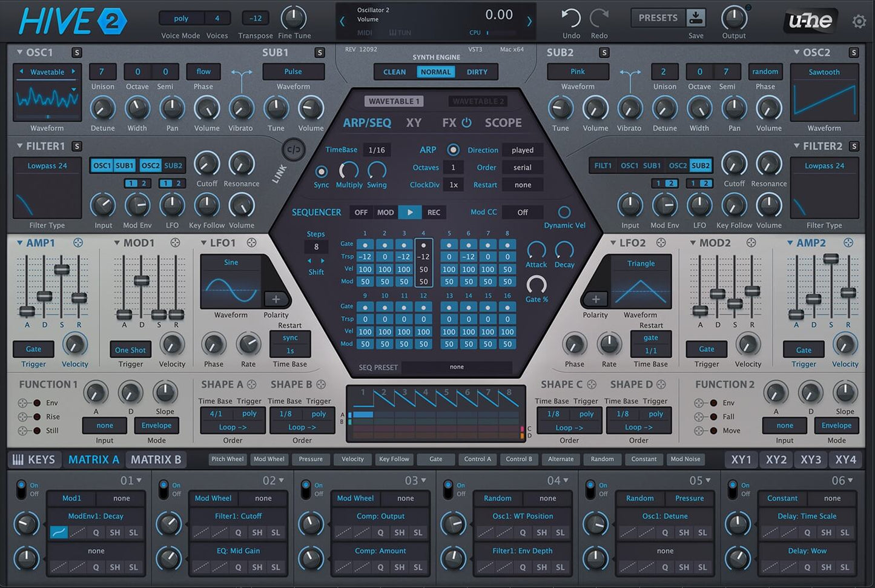Viewport: 875px width, 588px height.
Task: Toggle the ARP on radio button
Action: tap(453, 150)
